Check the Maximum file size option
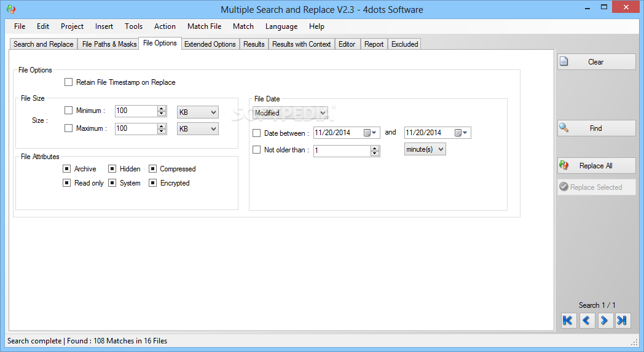 [69, 128]
